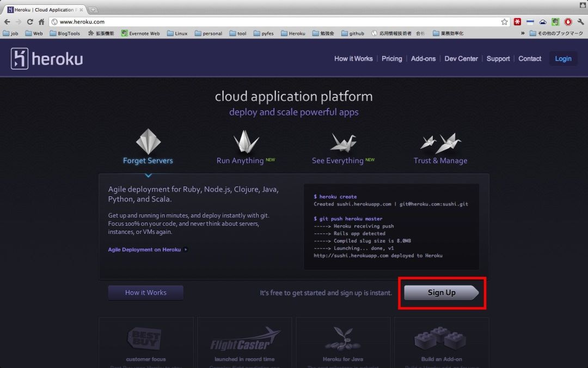Select the Trust & Manage cranes icon
The height and width of the screenshot is (368, 588).
point(440,143)
